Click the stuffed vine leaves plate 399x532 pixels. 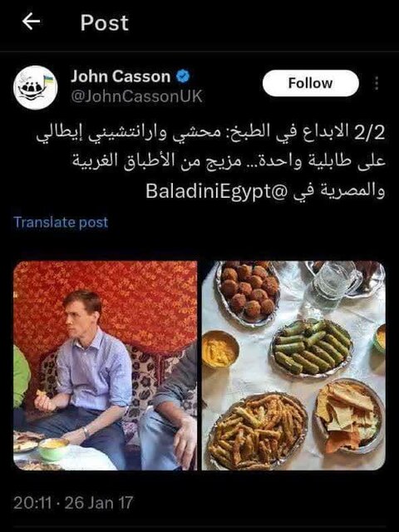coord(312,347)
